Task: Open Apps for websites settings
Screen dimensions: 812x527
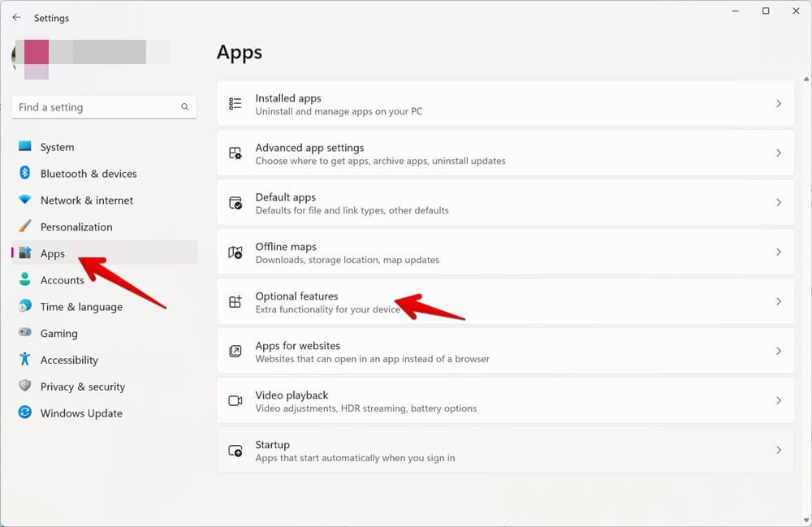Action: (x=505, y=351)
